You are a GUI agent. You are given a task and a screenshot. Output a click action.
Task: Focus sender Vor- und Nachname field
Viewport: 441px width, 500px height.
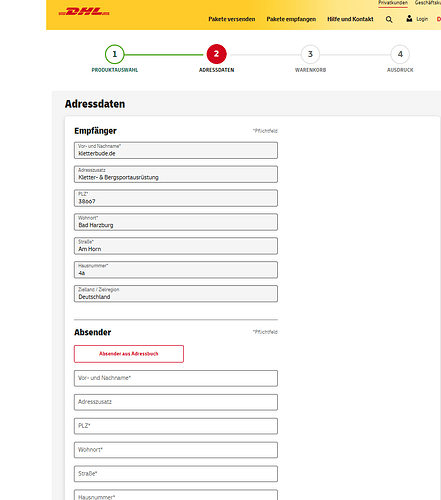[x=176, y=378]
